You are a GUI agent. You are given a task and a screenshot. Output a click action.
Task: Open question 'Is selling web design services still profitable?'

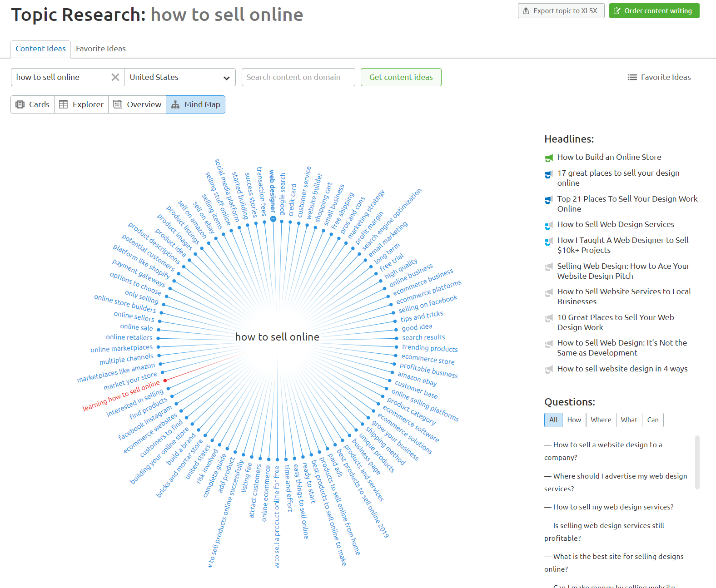coord(604,532)
